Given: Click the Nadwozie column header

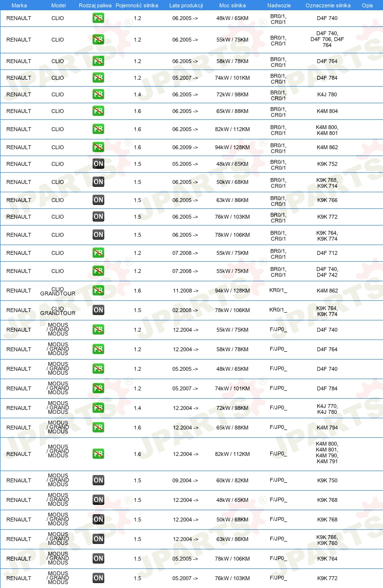Looking at the screenshot, I should pos(279,5).
